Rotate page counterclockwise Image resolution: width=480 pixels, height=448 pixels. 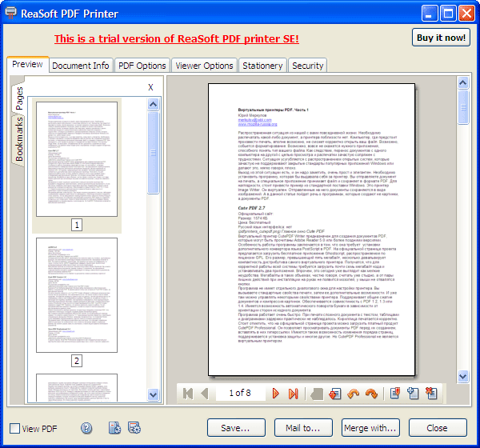354,394
